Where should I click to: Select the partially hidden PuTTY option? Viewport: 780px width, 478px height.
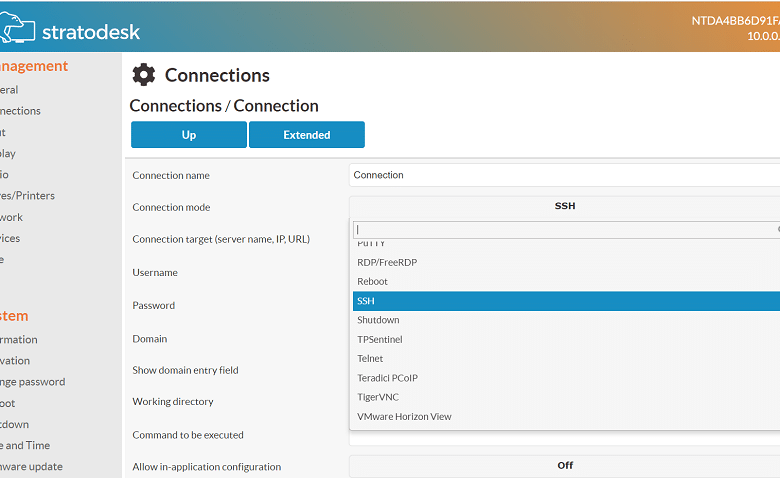[566, 244]
